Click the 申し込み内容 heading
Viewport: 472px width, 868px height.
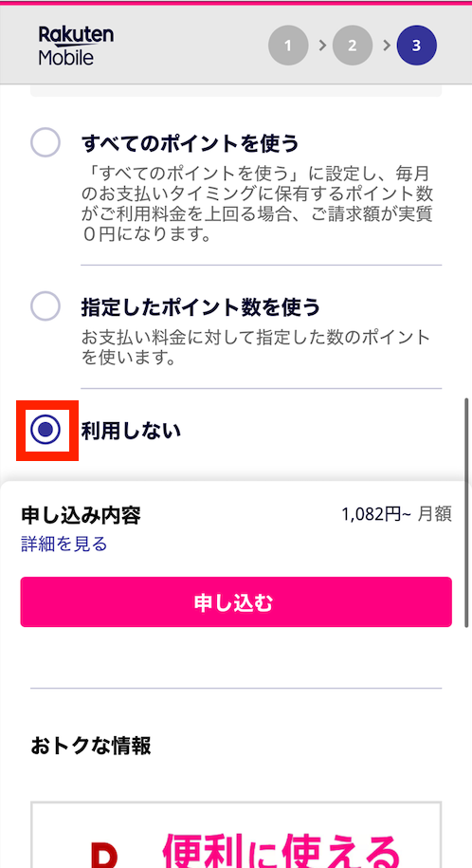(x=81, y=515)
